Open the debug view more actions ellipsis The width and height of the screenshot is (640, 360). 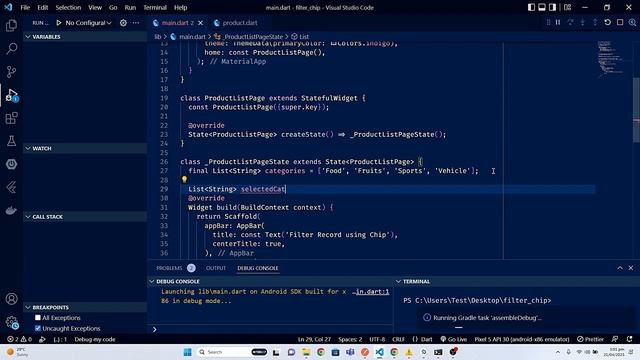pos(136,23)
